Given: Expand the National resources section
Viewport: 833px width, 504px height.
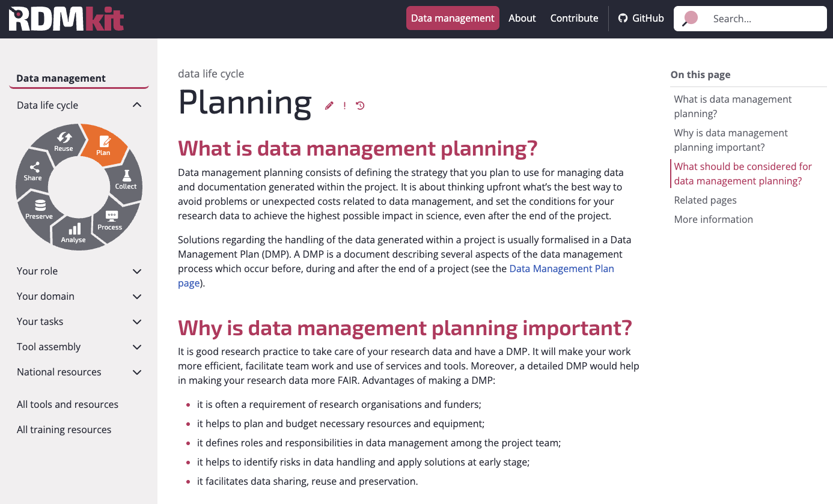Looking at the screenshot, I should point(137,372).
